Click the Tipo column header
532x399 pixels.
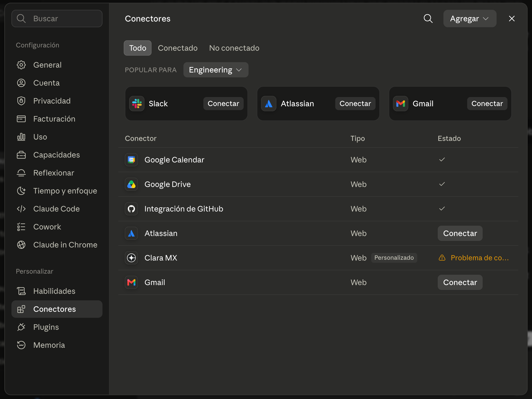(358, 138)
